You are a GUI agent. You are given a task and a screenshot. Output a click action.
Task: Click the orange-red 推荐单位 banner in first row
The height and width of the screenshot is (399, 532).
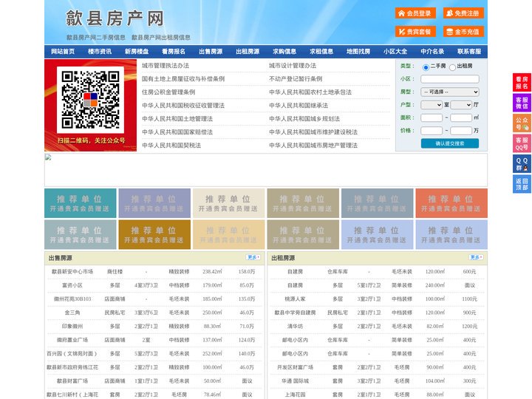pyautogui.click(x=451, y=203)
